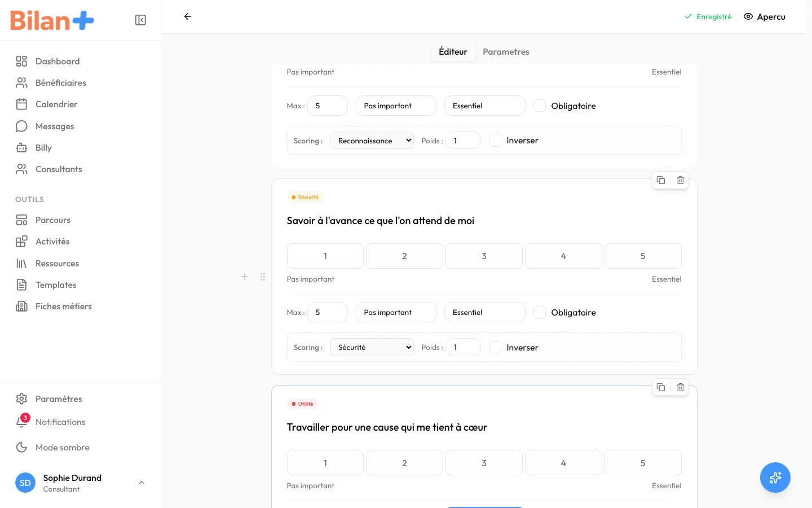This screenshot has width=812, height=508.
Task: Go back with the left arrow
Action: (188, 17)
